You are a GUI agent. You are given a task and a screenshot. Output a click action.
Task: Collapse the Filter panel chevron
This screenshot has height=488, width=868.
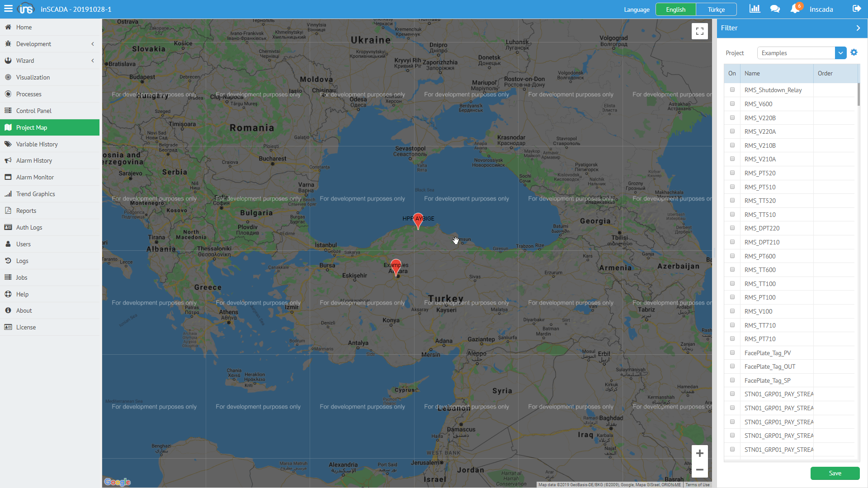(858, 28)
